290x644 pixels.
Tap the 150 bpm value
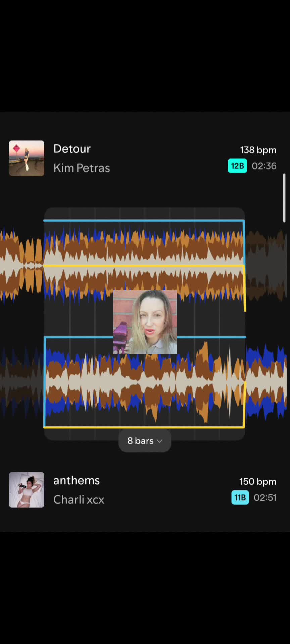(258, 482)
